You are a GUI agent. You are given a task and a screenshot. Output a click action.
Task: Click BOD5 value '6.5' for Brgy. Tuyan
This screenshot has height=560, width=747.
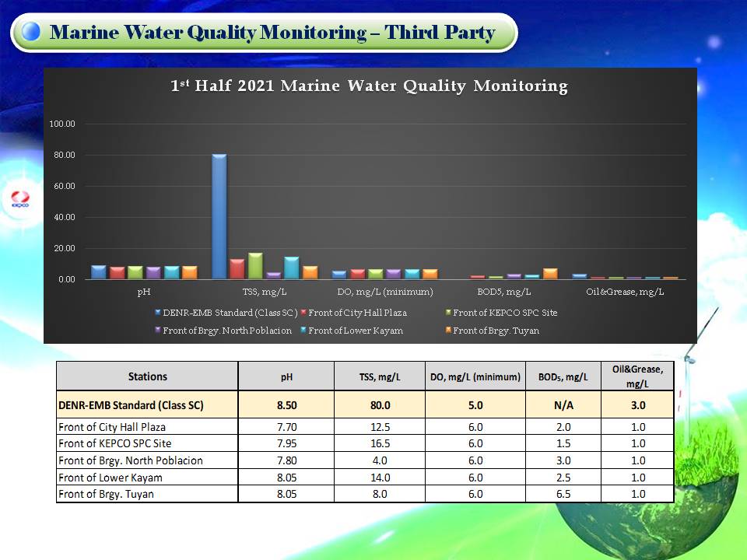[x=563, y=494]
